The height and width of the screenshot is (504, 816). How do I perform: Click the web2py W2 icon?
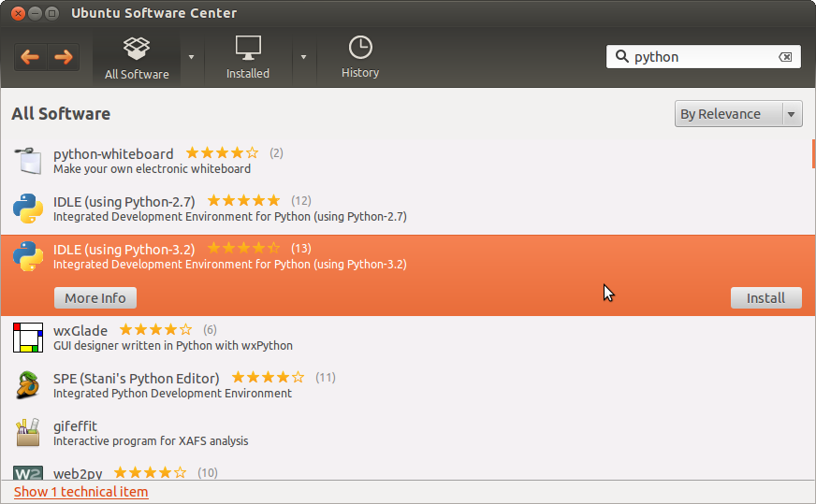point(28,473)
